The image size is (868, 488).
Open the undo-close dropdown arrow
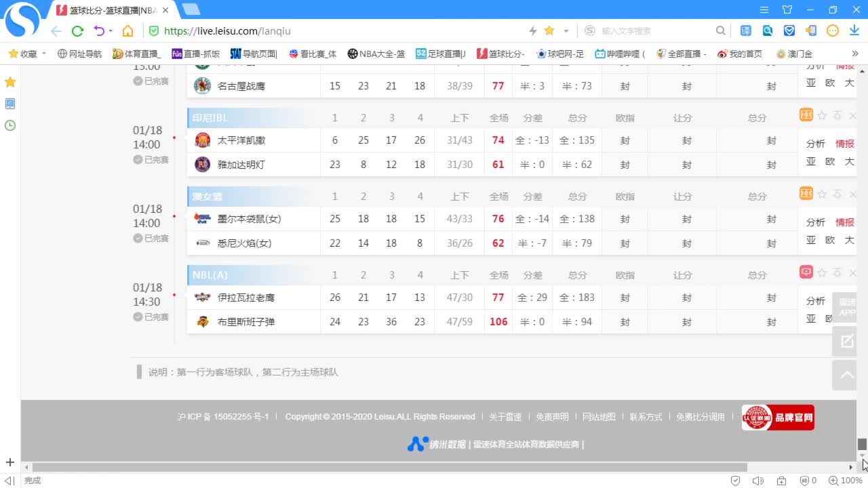click(111, 30)
